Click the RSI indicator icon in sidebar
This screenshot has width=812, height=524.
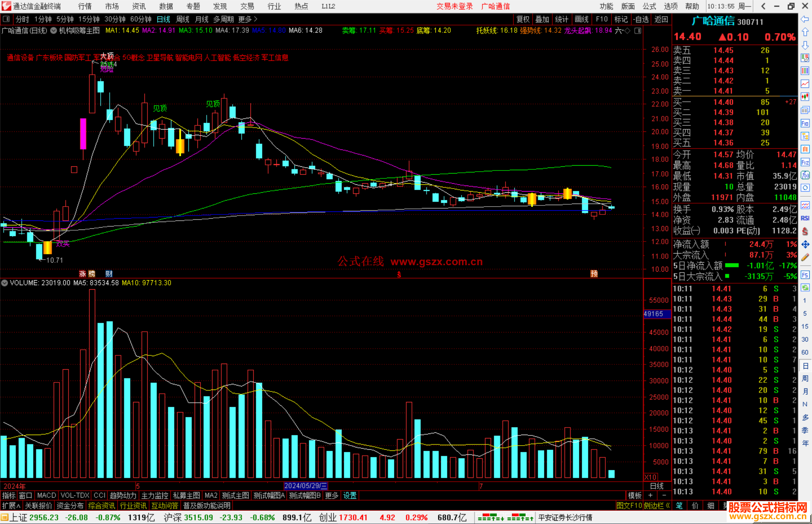coord(805,218)
